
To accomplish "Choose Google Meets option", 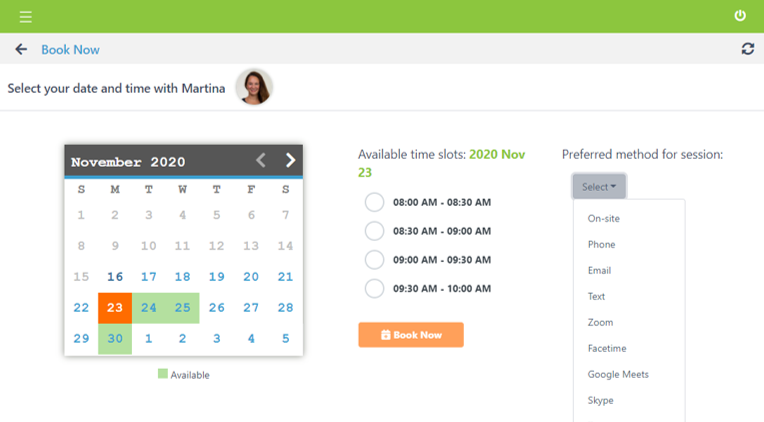I will coord(618,374).
